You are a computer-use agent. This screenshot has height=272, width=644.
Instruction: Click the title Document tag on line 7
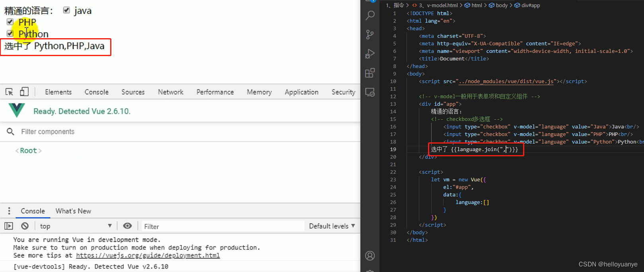click(x=454, y=58)
